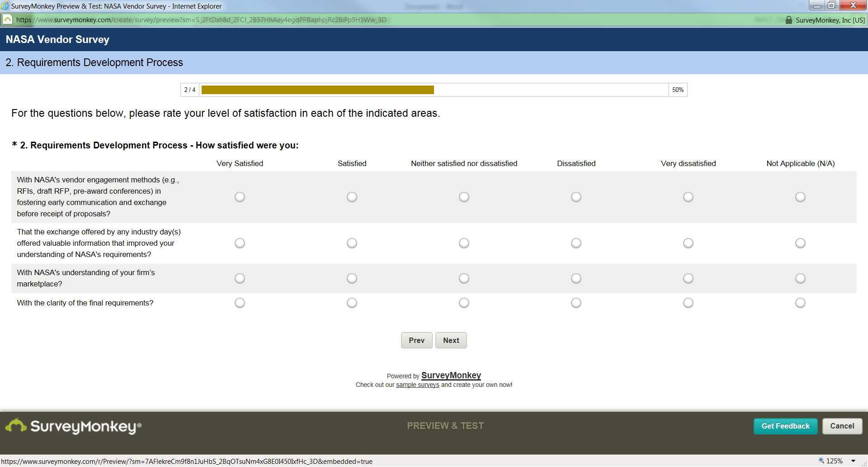The width and height of the screenshot is (868, 467).
Task: Select Satisfied for firm's marketplace understanding
Action: [x=352, y=278]
